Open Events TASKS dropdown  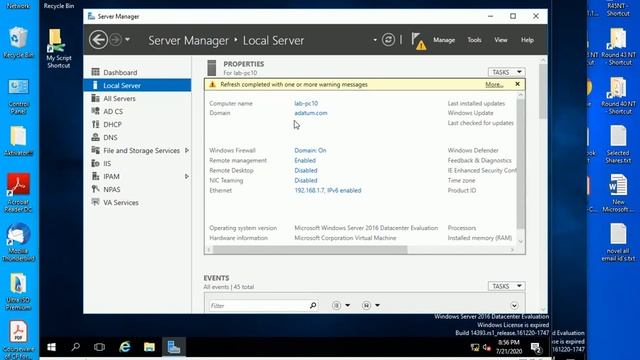click(507, 286)
